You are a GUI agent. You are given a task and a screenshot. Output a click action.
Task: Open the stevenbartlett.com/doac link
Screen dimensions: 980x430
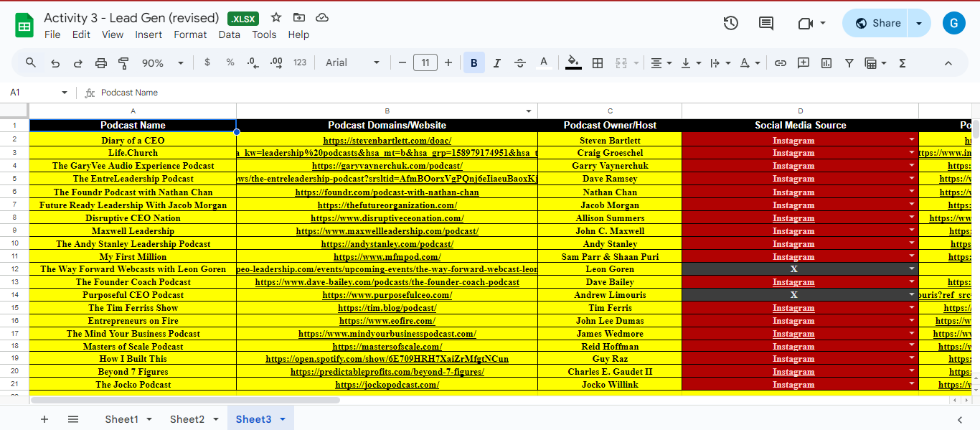387,141
